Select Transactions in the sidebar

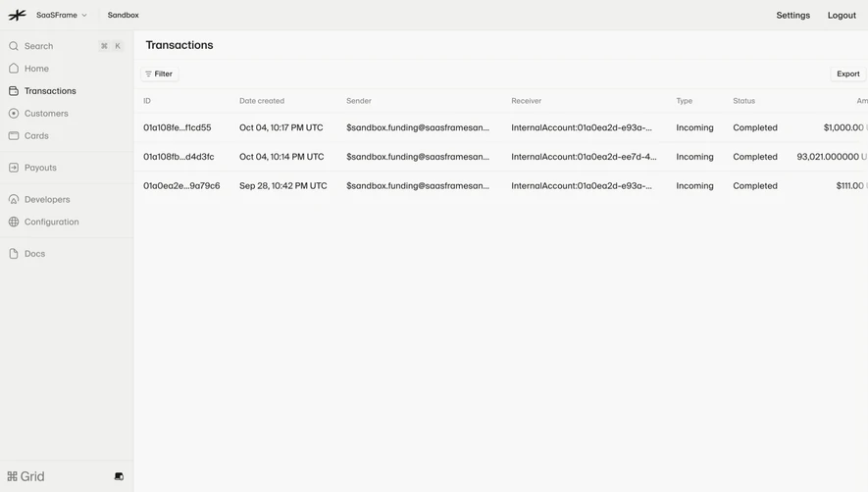click(50, 91)
